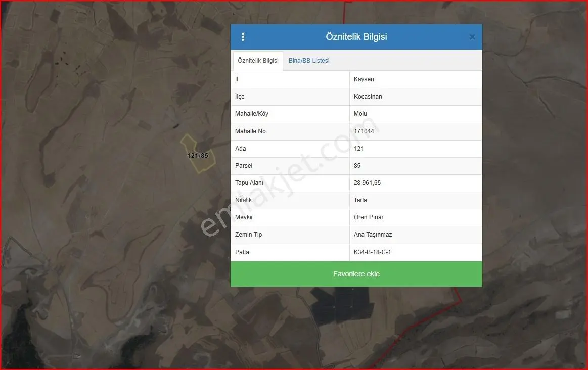This screenshot has width=588, height=370.
Task: Select parcel 121/85 on the map
Action: point(198,155)
